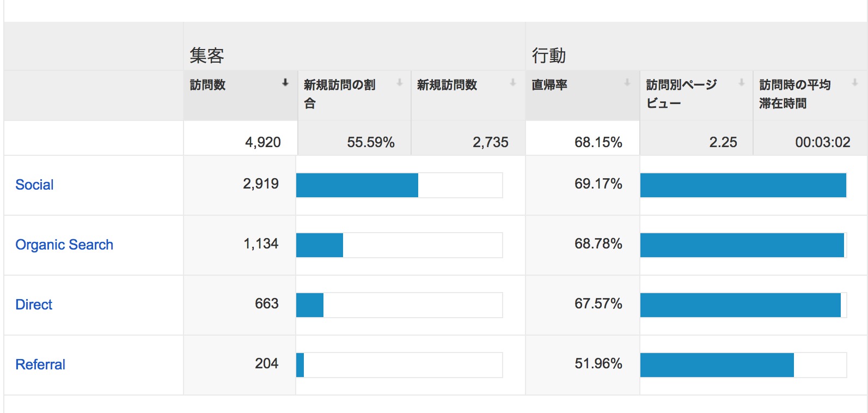Select the 新規訪問数 column header text
The height and width of the screenshot is (413, 868).
tap(447, 85)
